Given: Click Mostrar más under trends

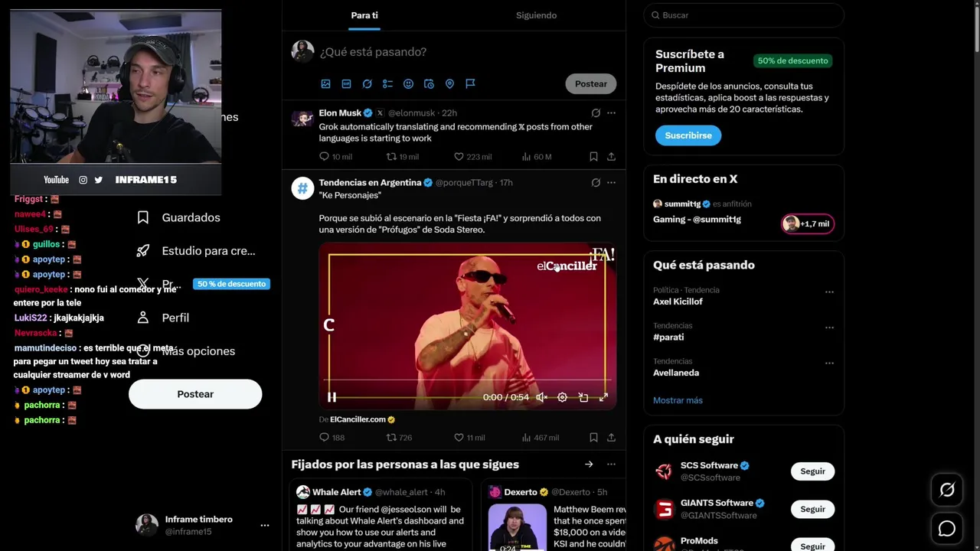Looking at the screenshot, I should click(x=678, y=400).
